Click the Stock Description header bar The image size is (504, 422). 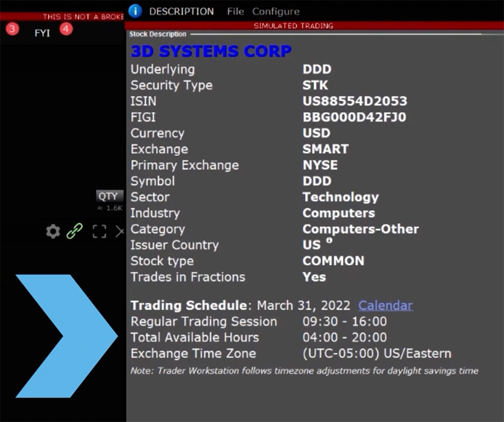[158, 34]
